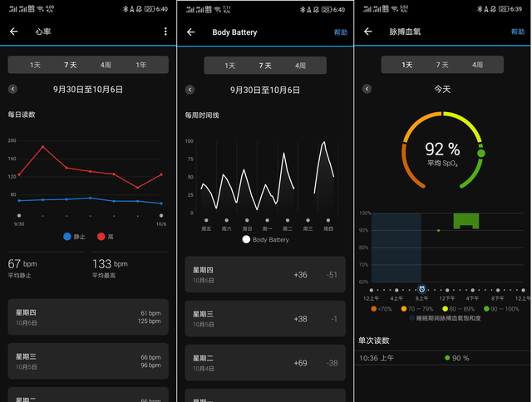This screenshot has height=402, width=532.
Task: Tap the Bluetooth status icon on 心率 screen
Action: pos(126,9)
